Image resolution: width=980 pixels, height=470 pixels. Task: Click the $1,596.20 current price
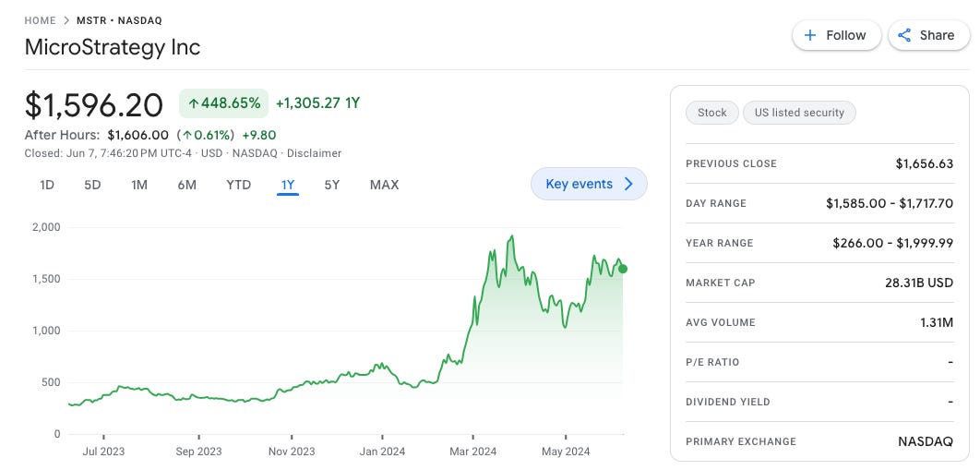tap(94, 104)
